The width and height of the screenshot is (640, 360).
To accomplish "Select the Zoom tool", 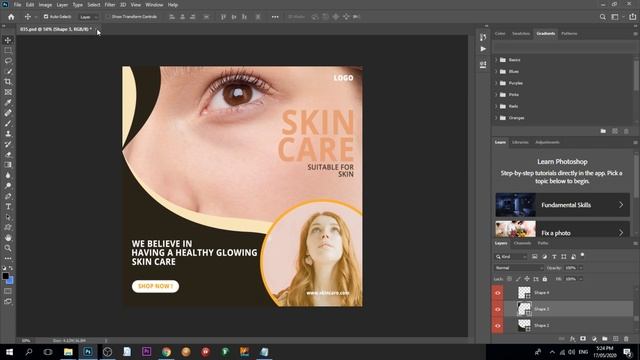I will tap(8, 248).
